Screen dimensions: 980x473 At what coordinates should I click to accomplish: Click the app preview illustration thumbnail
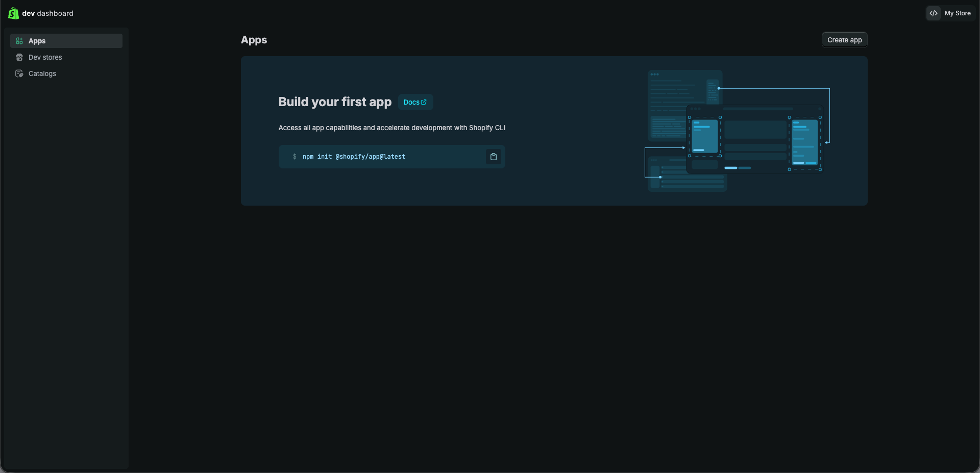click(x=737, y=130)
